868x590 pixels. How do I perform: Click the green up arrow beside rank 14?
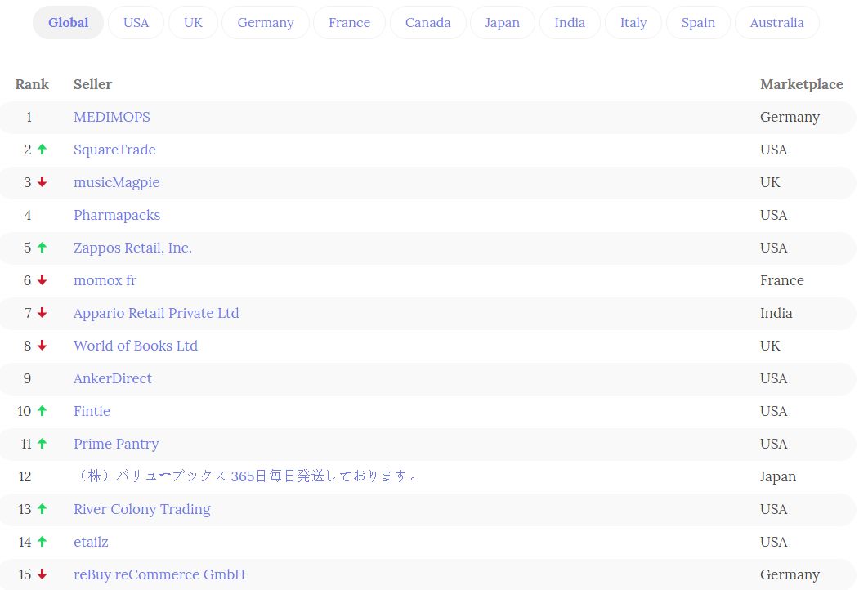pyautogui.click(x=42, y=541)
